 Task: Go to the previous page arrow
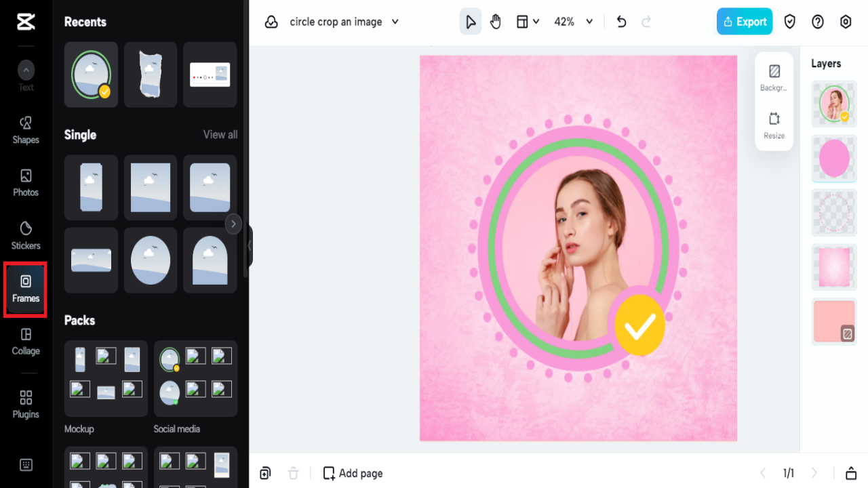click(763, 473)
